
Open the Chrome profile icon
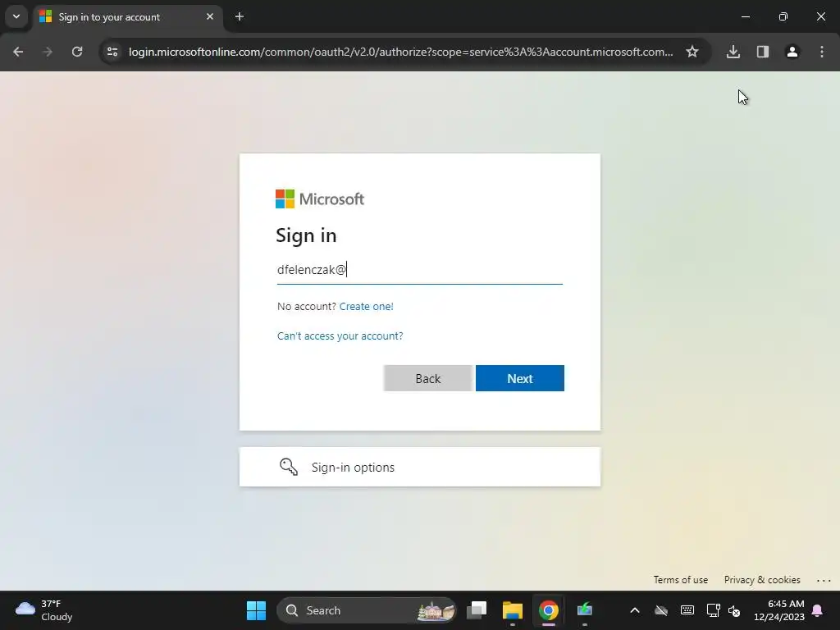pos(792,52)
